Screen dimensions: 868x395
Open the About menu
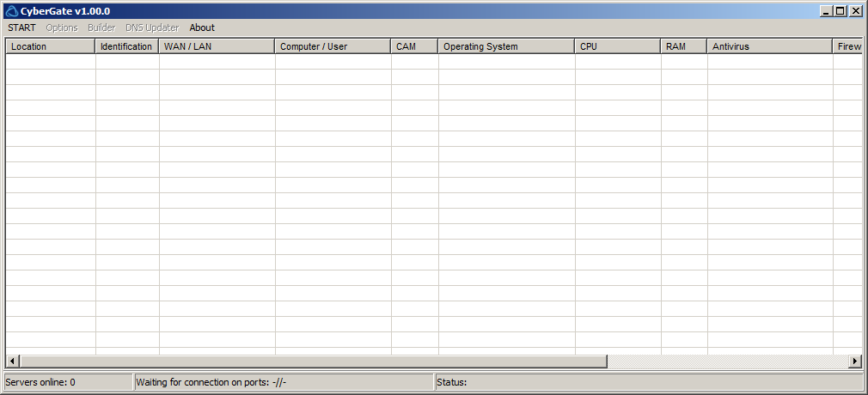pyautogui.click(x=202, y=27)
